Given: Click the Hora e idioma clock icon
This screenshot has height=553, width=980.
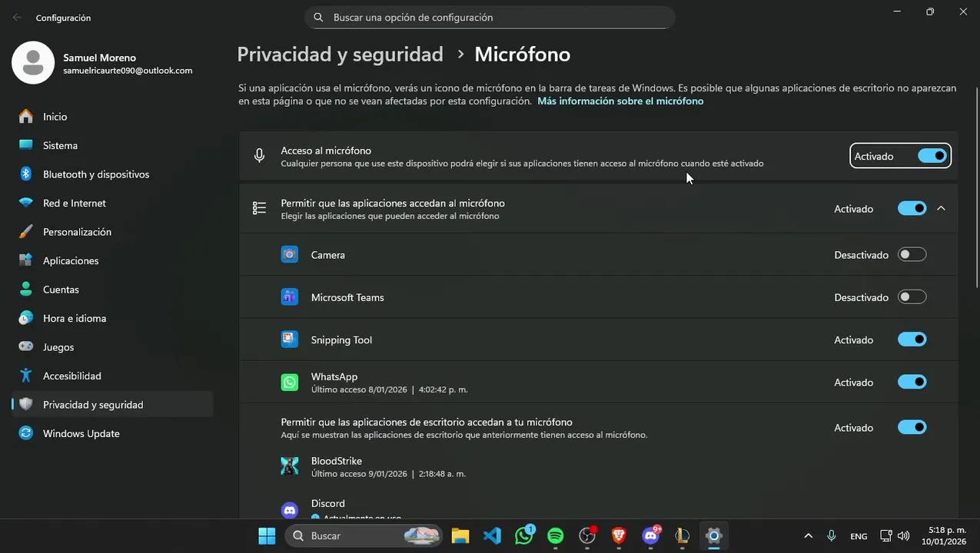Looking at the screenshot, I should 26,318.
